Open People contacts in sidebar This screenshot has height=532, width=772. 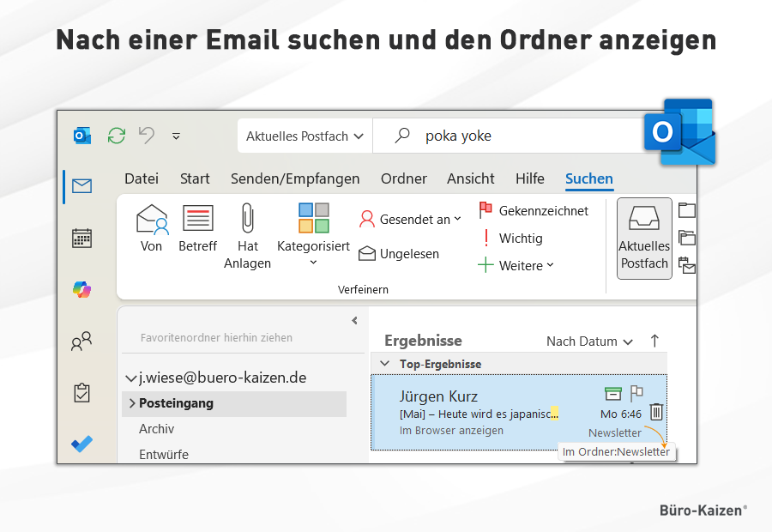tap(81, 341)
